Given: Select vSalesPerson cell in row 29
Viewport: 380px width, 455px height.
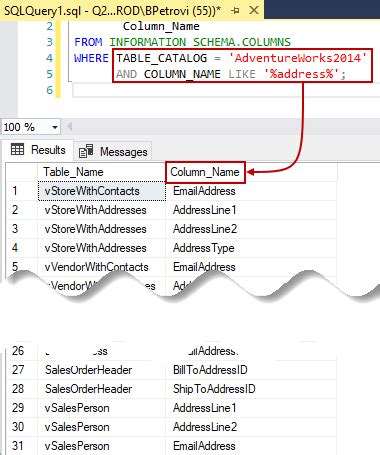Looking at the screenshot, I should click(x=102, y=408).
